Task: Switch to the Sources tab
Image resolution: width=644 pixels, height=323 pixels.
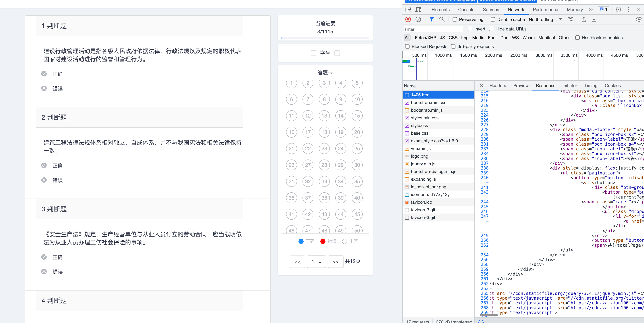Action: click(x=491, y=9)
